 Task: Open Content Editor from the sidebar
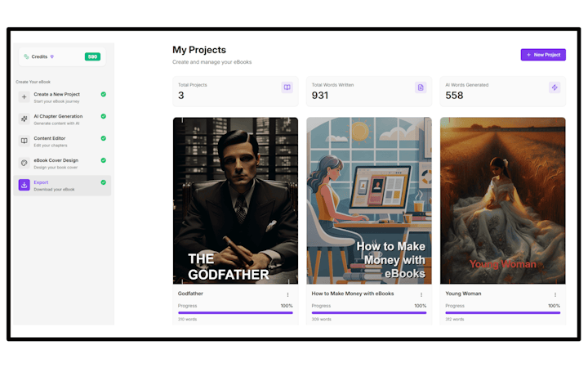pos(62,141)
